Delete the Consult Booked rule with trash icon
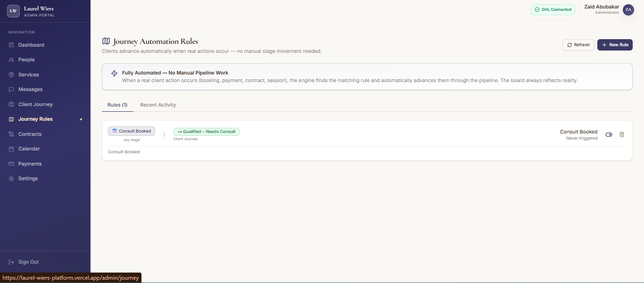The height and width of the screenshot is (283, 644). pos(622,134)
